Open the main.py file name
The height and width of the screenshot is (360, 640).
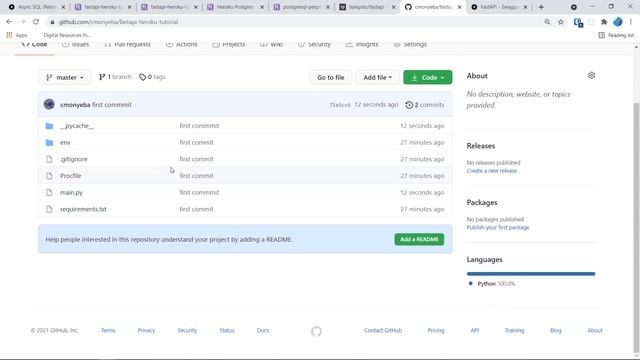[x=71, y=192]
